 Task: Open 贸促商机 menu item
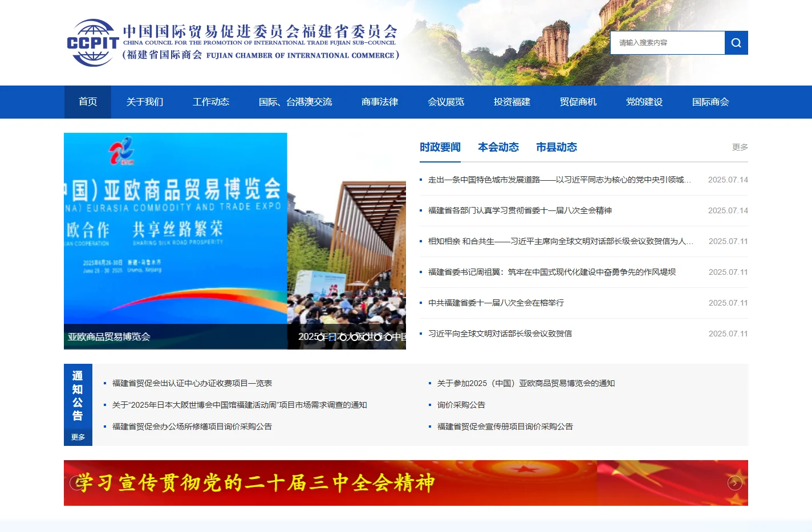[x=578, y=102]
